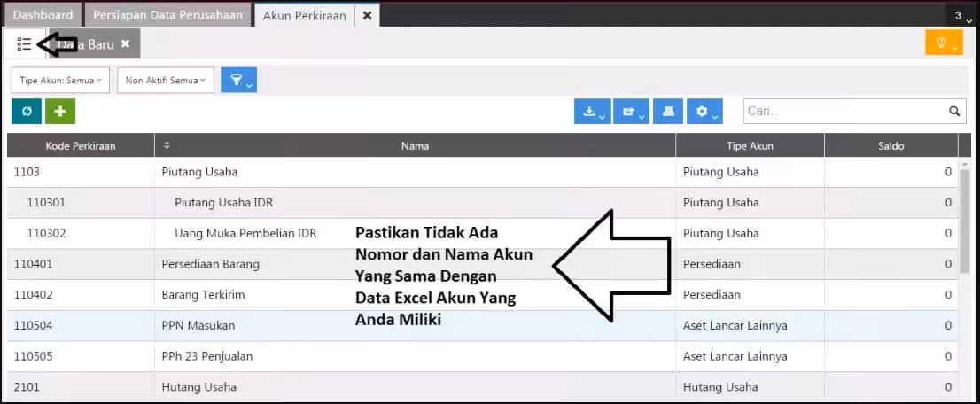
Task: Select Piutang Usaha IDR account row
Action: click(x=483, y=203)
